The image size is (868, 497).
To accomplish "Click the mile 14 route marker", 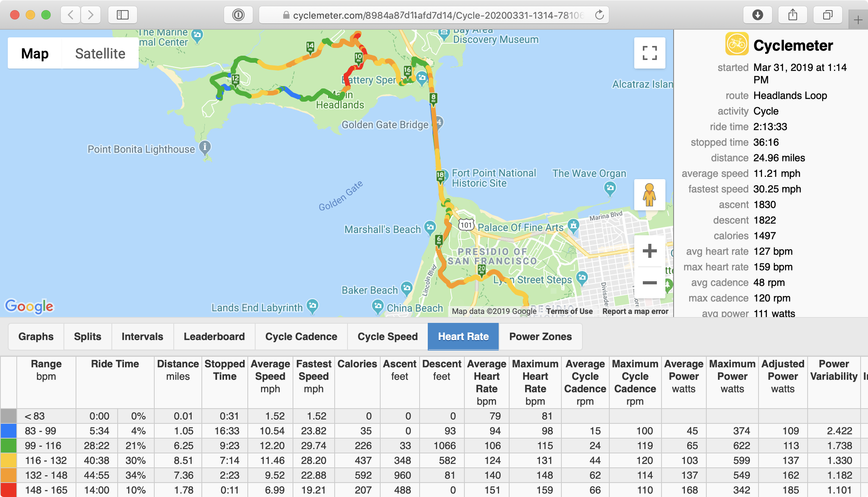I will click(x=310, y=48).
